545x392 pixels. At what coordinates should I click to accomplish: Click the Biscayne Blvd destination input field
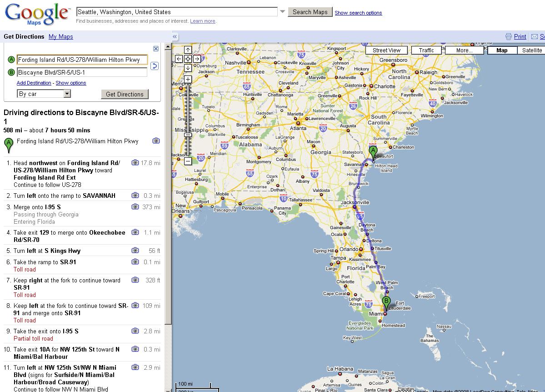(x=82, y=72)
